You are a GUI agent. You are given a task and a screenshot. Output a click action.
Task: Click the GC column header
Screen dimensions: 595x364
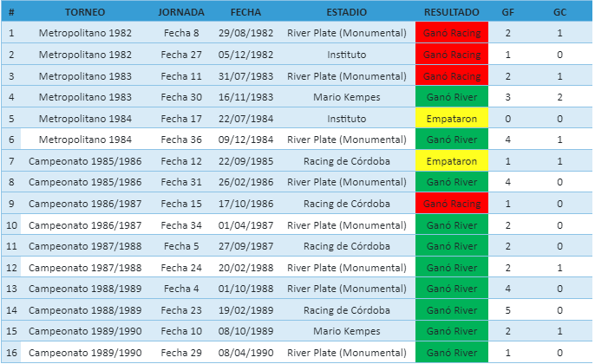(x=559, y=12)
